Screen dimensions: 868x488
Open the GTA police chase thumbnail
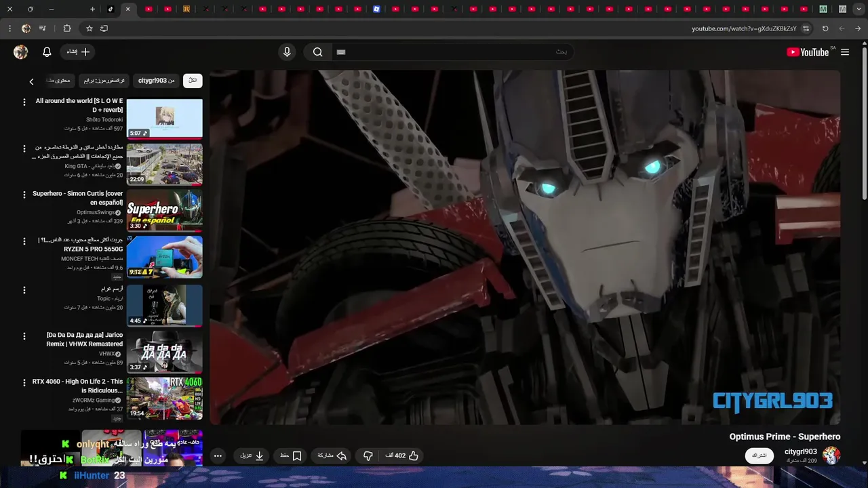pyautogui.click(x=164, y=163)
